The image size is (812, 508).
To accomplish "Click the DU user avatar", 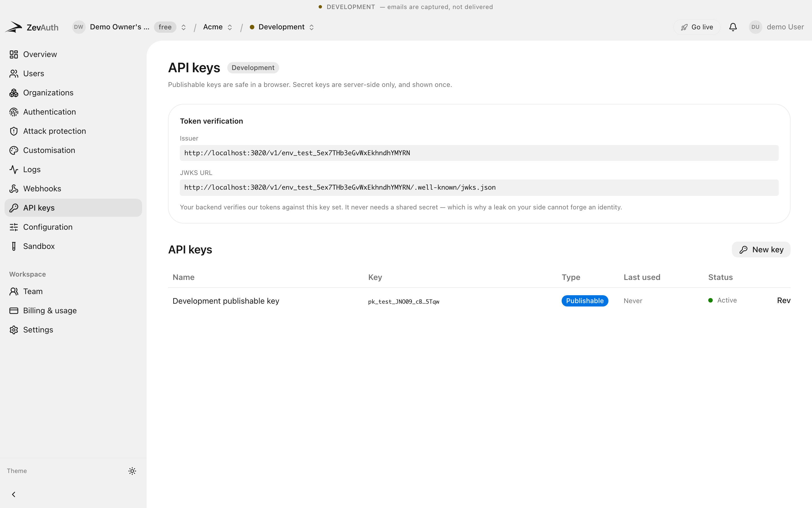I will click(755, 27).
